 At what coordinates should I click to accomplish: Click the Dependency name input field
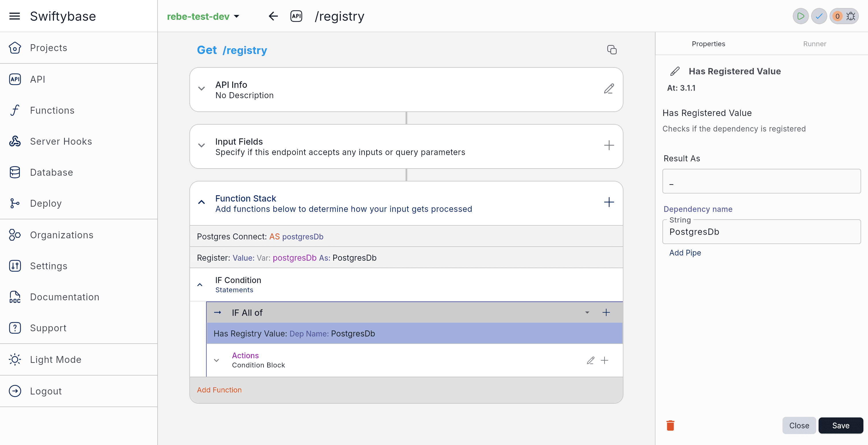761,232
